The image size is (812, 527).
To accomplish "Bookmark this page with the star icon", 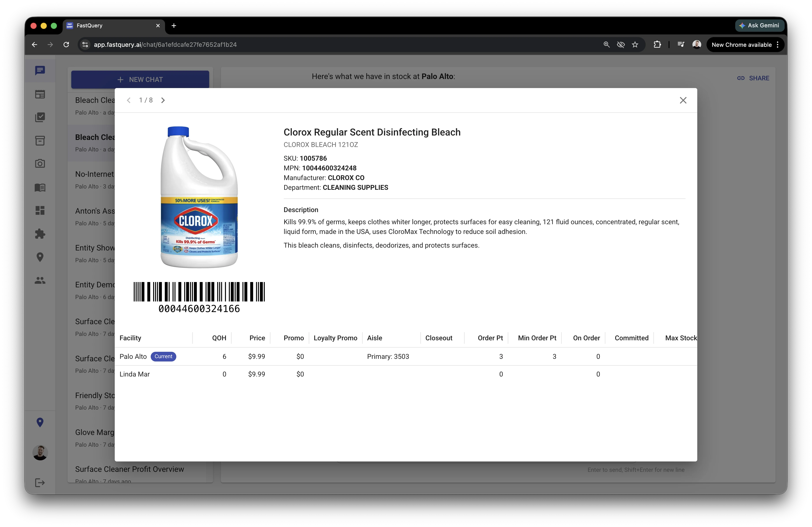I will [635, 45].
